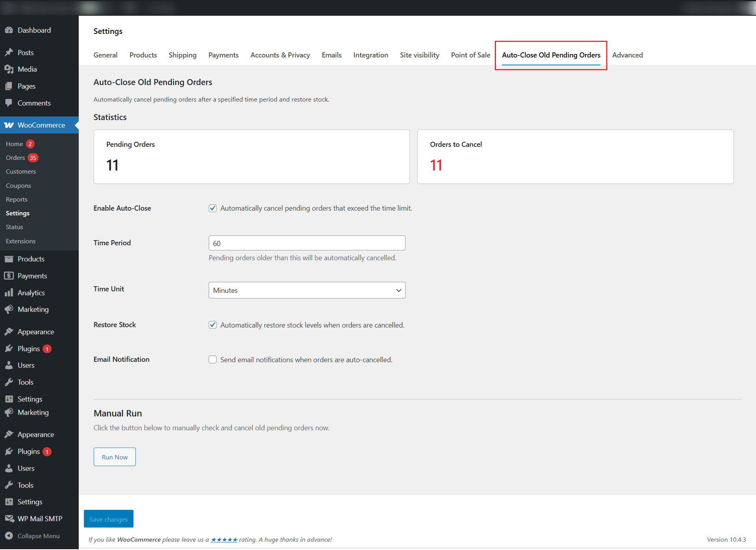Viewport: 756px width, 550px height.
Task: Click the Analytics bar chart icon
Action: pyautogui.click(x=9, y=293)
